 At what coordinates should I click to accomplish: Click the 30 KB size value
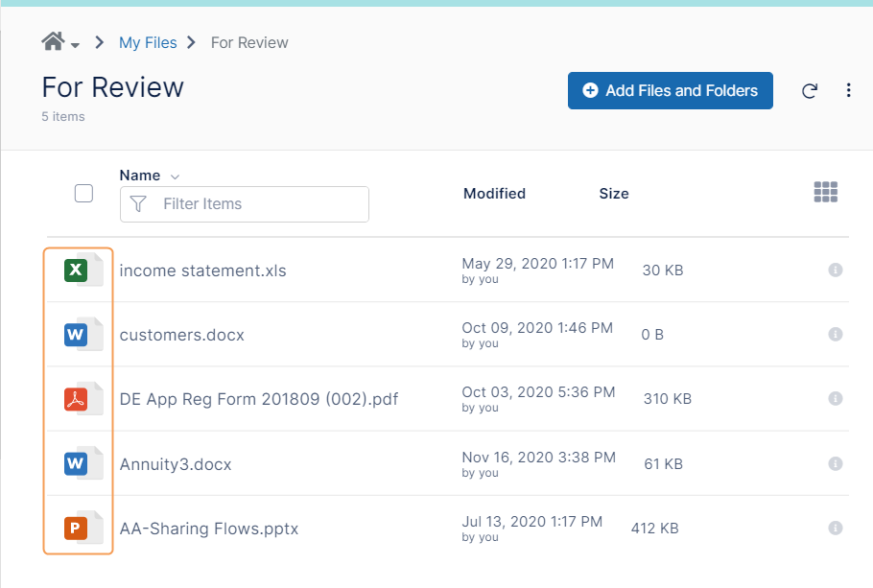pos(663,270)
